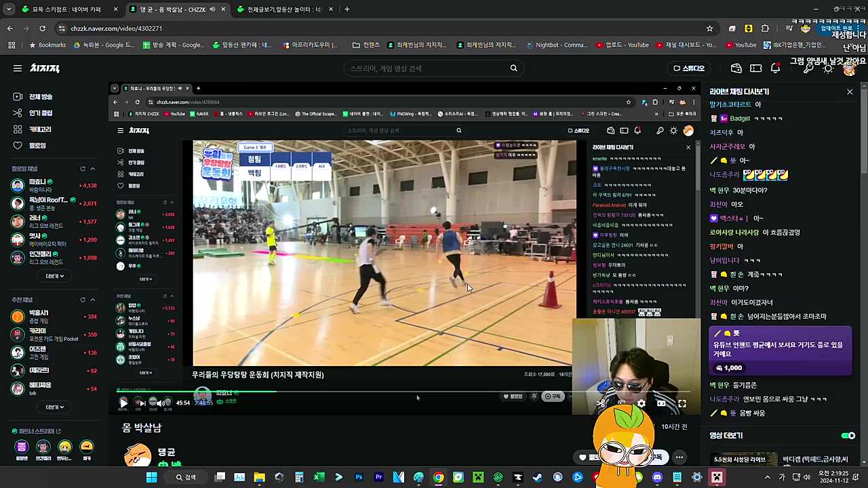The height and width of the screenshot is (488, 868).
Task: Click the address bar URL
Action: [x=117, y=28]
